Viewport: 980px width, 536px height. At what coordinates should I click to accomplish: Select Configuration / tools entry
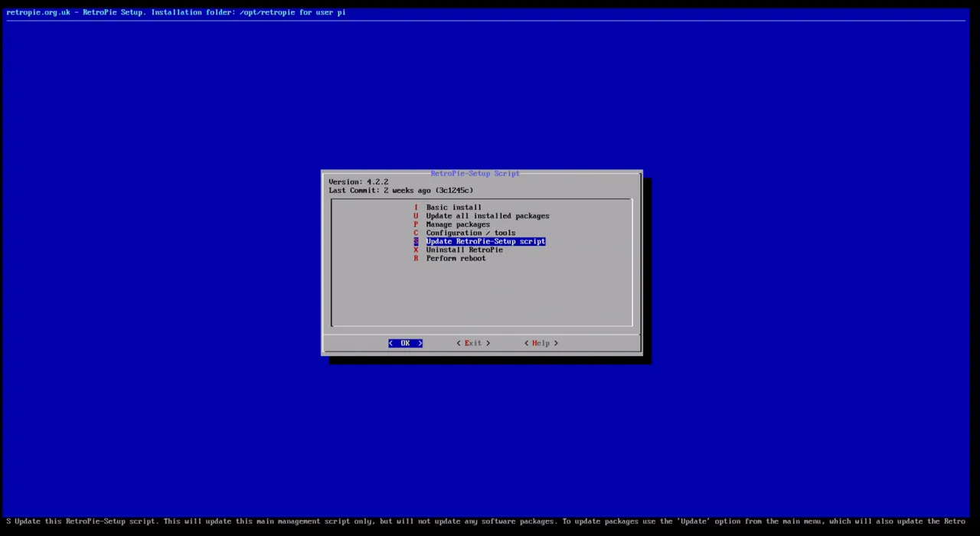tap(465, 233)
